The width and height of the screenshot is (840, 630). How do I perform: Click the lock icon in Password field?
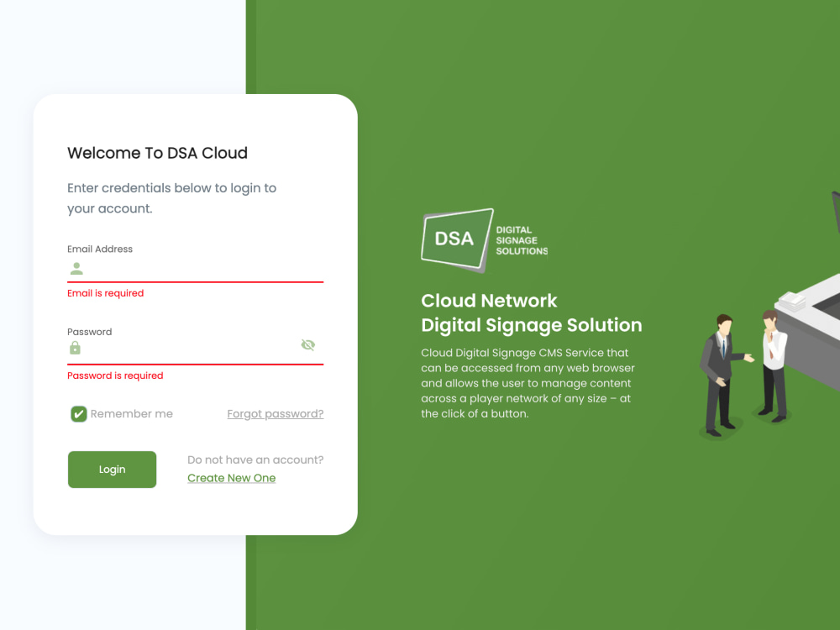(75, 349)
